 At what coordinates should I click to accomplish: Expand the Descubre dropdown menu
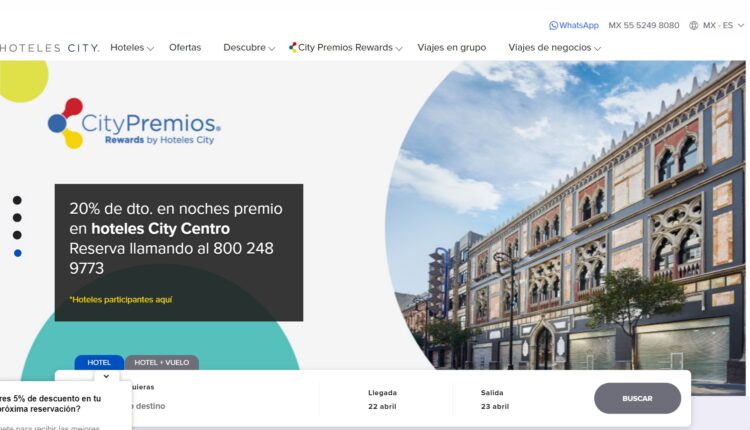point(249,48)
